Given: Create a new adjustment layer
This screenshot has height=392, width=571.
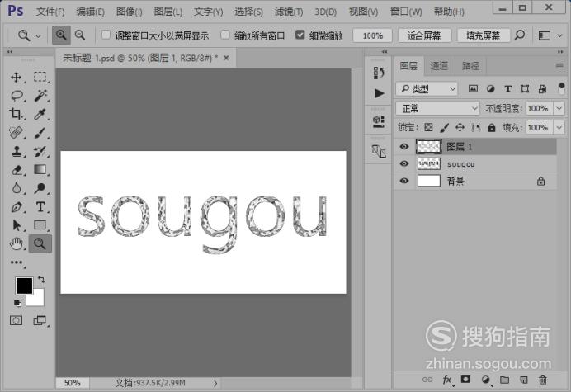Looking at the screenshot, I should (485, 380).
